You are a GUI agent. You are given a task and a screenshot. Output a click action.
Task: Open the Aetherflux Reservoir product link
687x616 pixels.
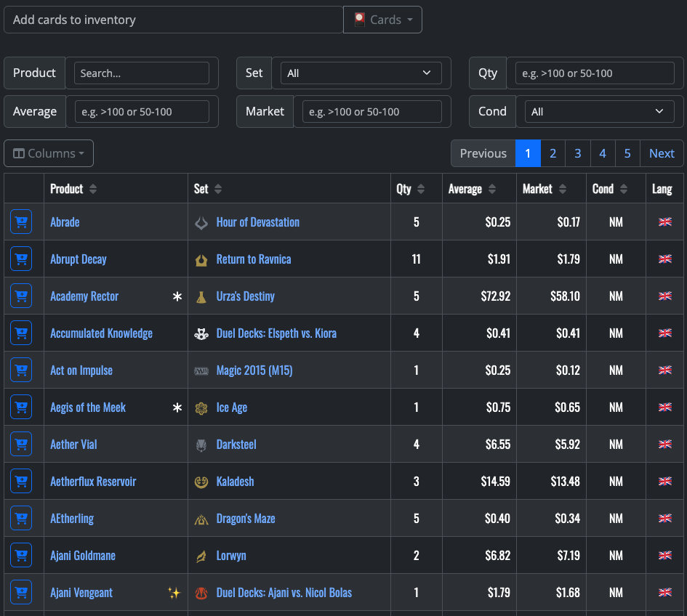tap(92, 481)
